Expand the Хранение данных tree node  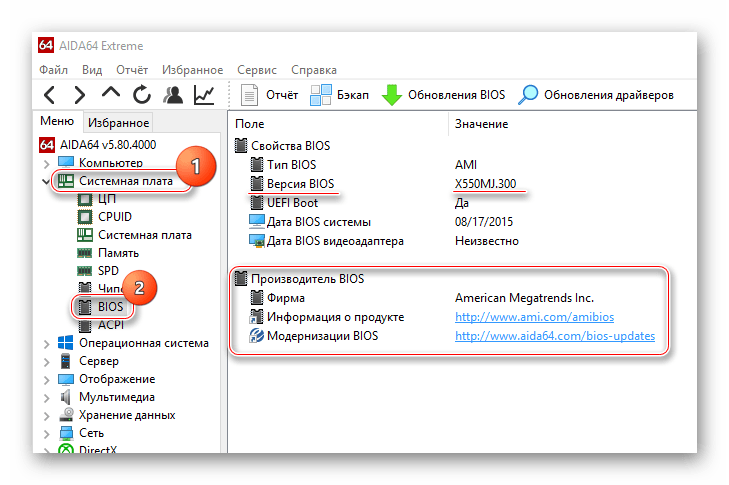[x=46, y=416]
